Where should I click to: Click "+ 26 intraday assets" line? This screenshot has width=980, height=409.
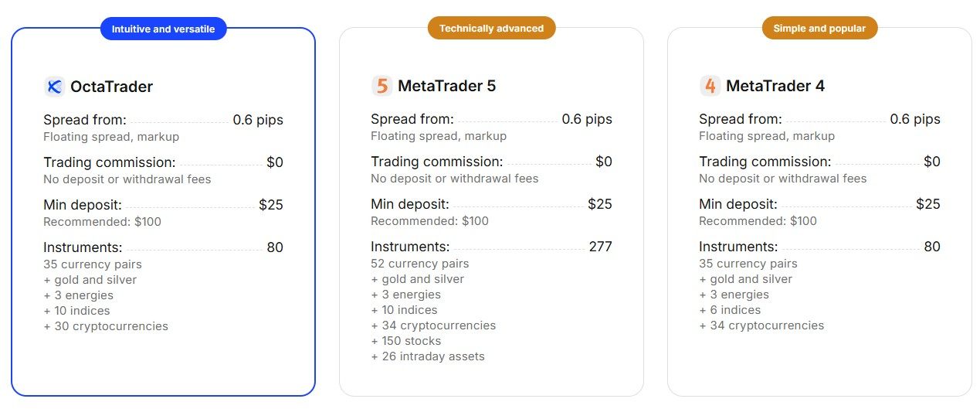tap(428, 356)
